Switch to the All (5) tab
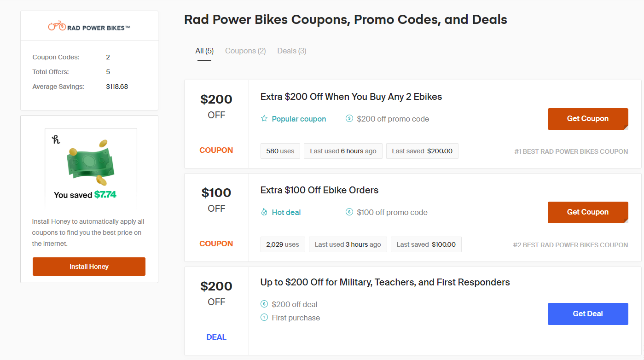 point(204,51)
